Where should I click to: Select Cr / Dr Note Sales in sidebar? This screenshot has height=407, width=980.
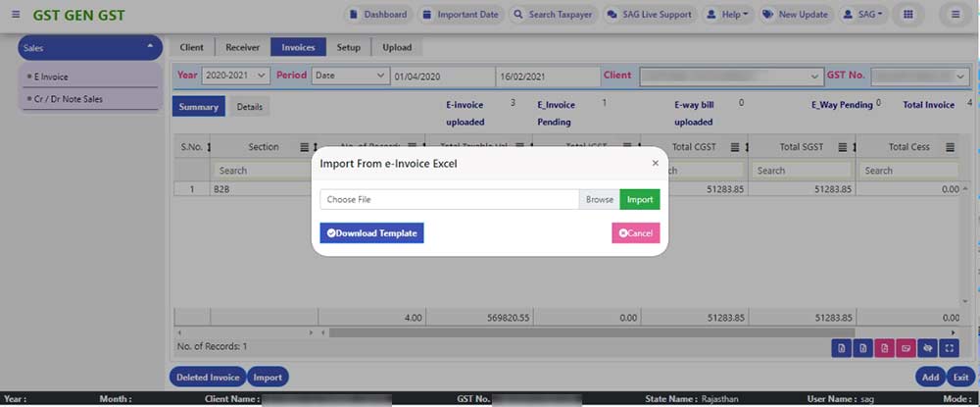click(69, 99)
